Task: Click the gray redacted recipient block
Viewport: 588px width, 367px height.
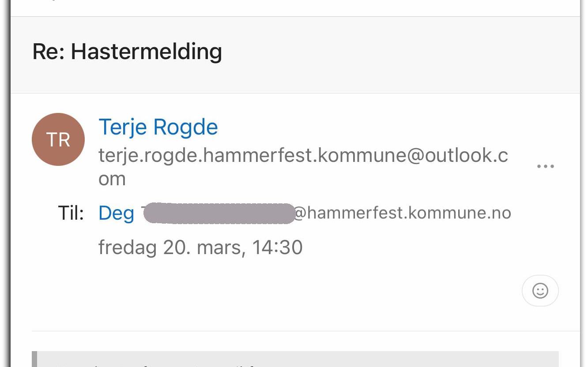Action: [x=219, y=213]
